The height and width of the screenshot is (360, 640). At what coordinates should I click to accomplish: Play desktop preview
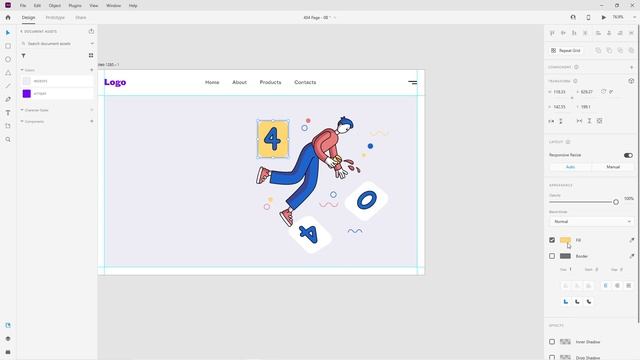[x=603, y=18]
